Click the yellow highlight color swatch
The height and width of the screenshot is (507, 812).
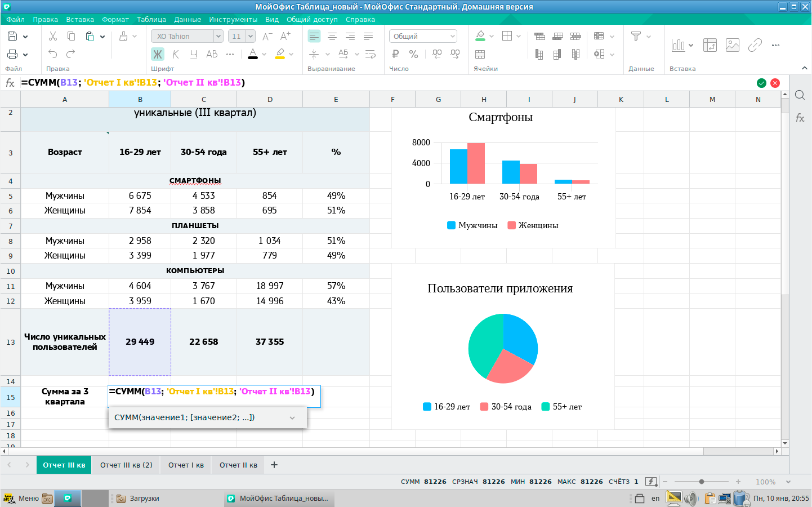click(280, 54)
